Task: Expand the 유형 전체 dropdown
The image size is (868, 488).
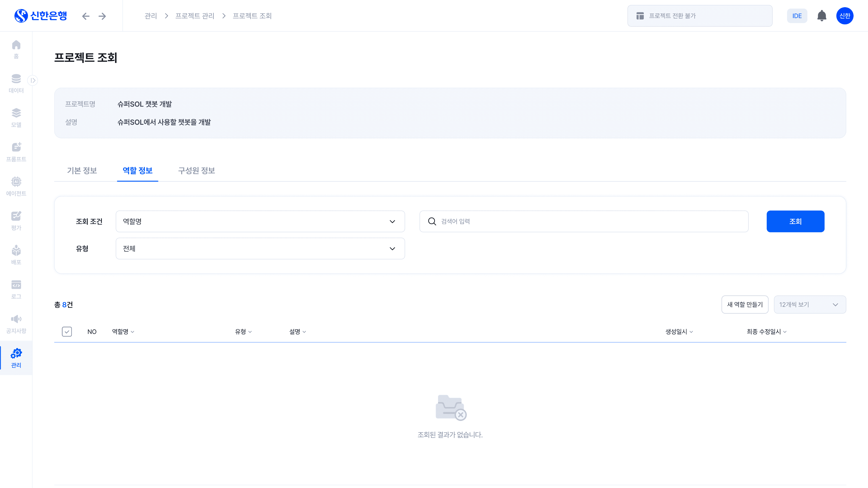Action: (x=260, y=248)
